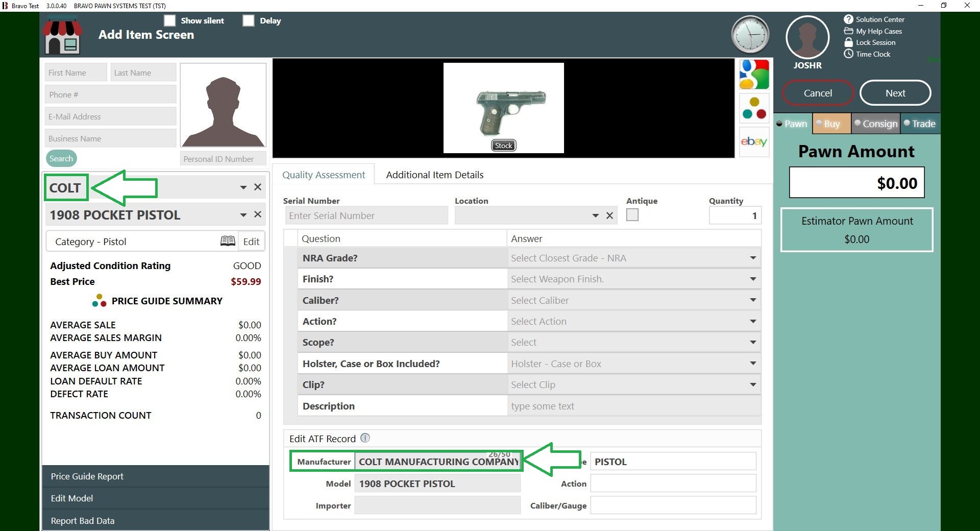Click the ATF Importer field
The image size is (980, 531).
(x=437, y=505)
